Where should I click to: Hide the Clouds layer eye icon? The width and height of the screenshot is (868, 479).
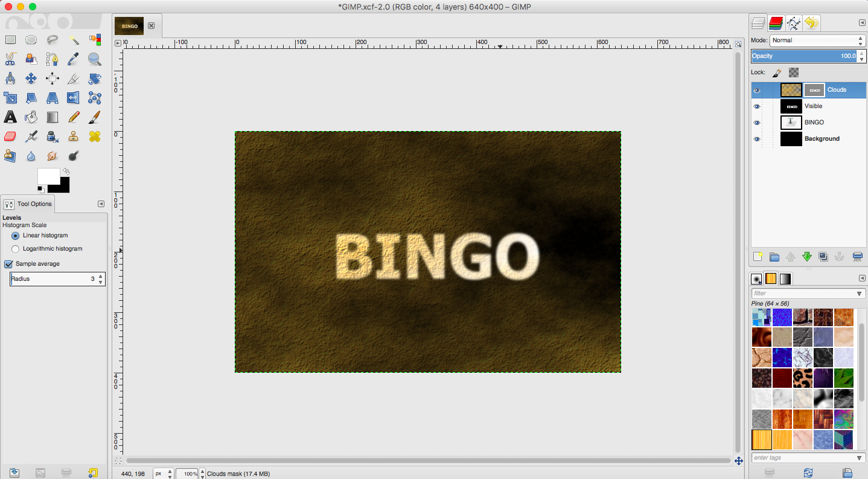757,90
